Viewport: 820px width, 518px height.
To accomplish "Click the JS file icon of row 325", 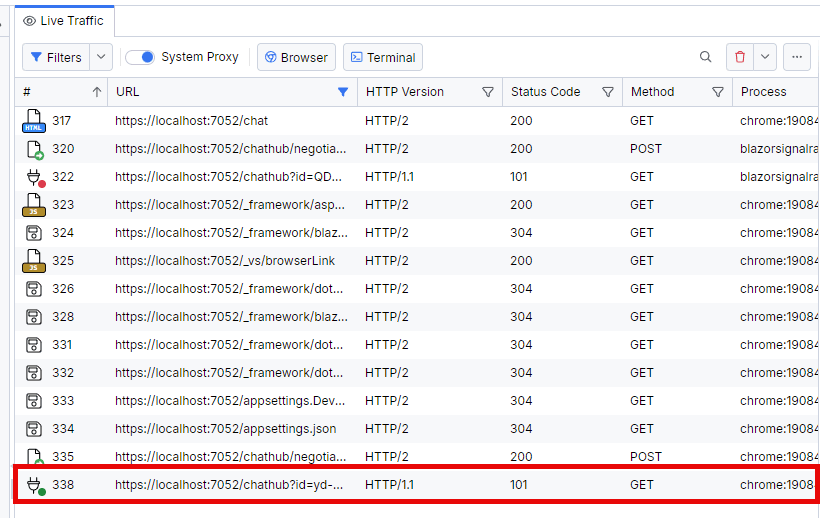I will (33, 260).
